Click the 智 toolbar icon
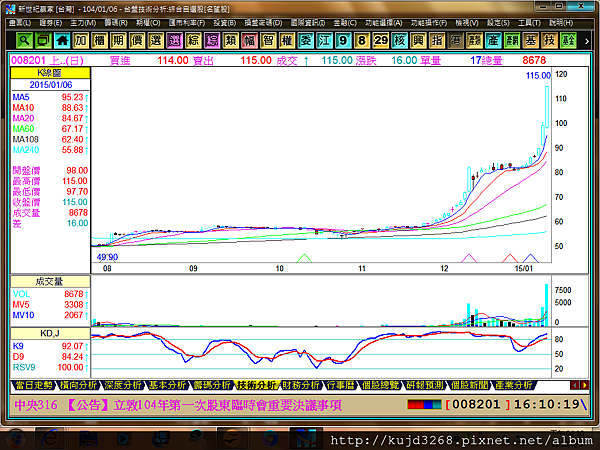 (268, 41)
